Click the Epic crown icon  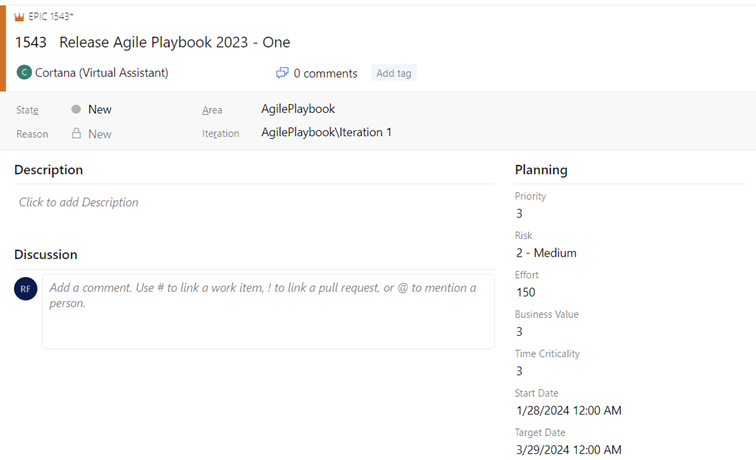(x=19, y=17)
